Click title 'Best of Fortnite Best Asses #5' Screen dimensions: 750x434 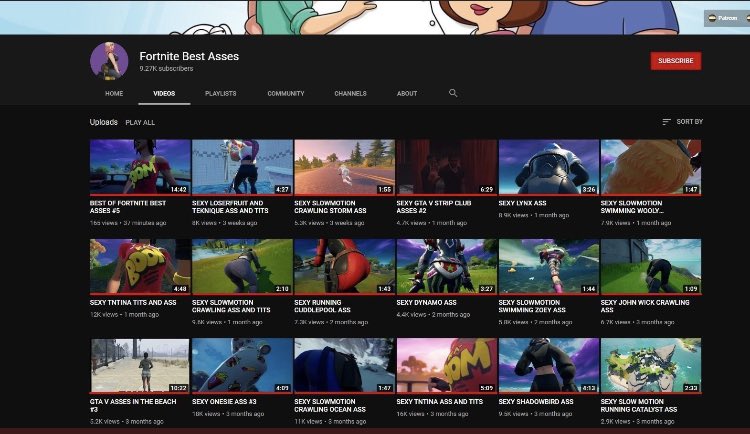(x=128, y=207)
